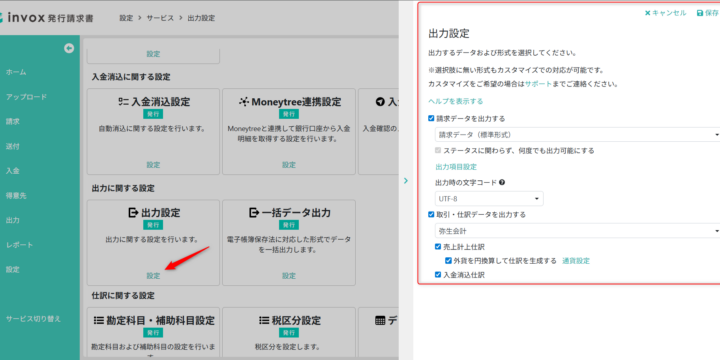Click the 一括データ出力 export icon

pos(254,213)
